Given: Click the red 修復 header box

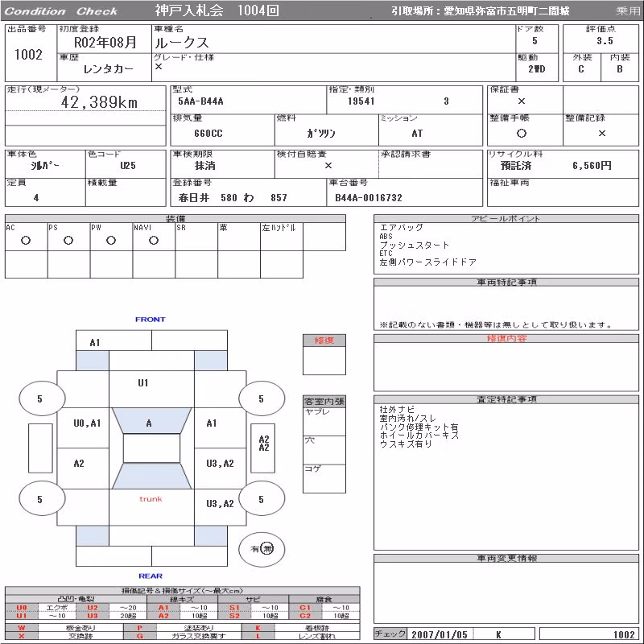Looking at the screenshot, I should pyautogui.click(x=324, y=340).
